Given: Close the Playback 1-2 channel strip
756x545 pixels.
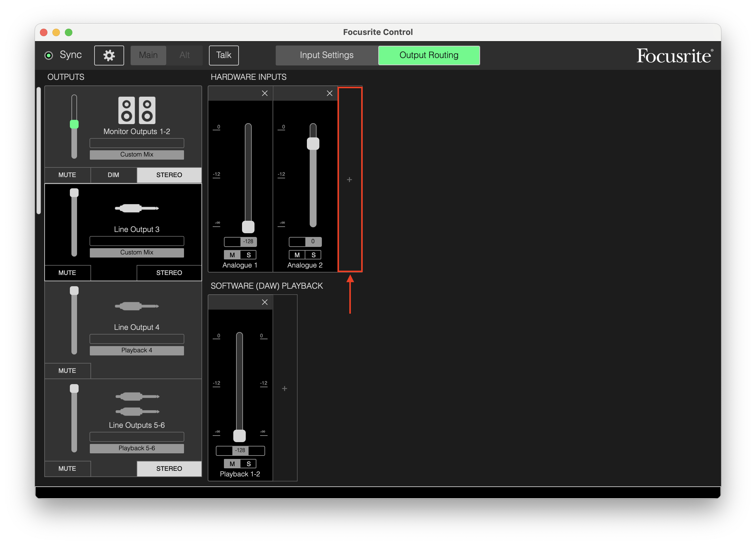Looking at the screenshot, I should 265,302.
